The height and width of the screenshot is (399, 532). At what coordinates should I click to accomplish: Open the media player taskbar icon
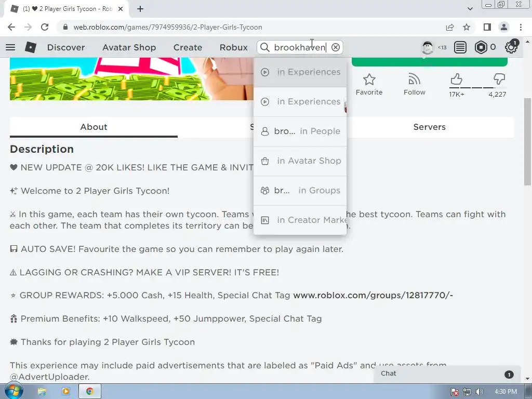point(66,391)
